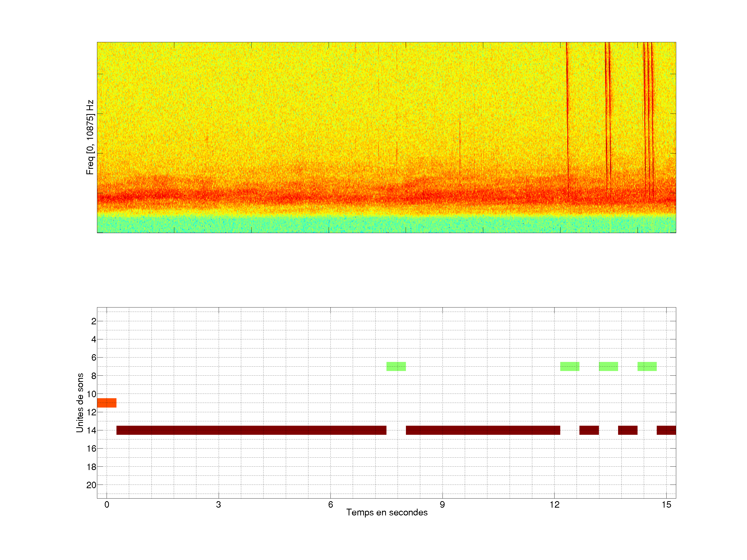Click the orange segment at unit 11
Viewport: 747px width, 560px height.
click(107, 403)
